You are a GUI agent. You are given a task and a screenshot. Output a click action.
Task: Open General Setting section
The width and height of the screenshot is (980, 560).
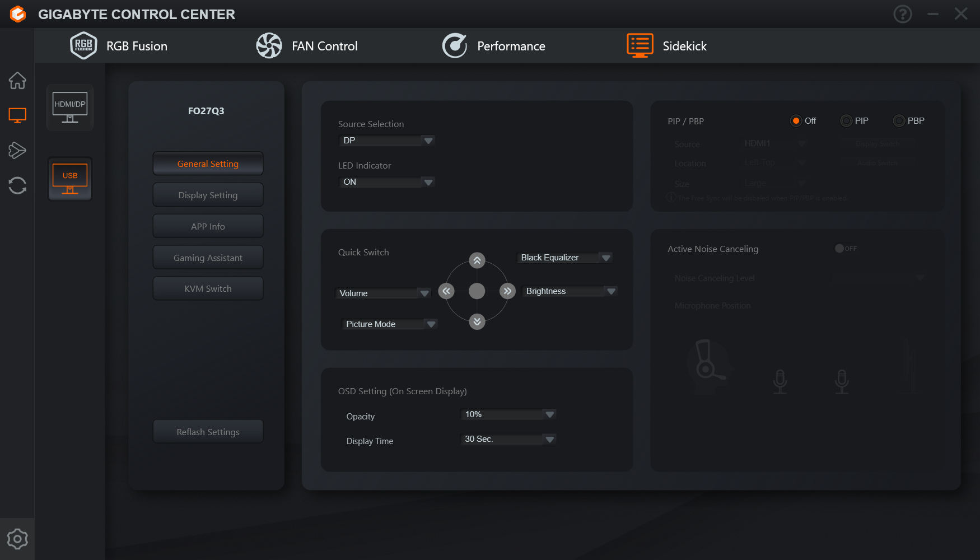click(208, 164)
